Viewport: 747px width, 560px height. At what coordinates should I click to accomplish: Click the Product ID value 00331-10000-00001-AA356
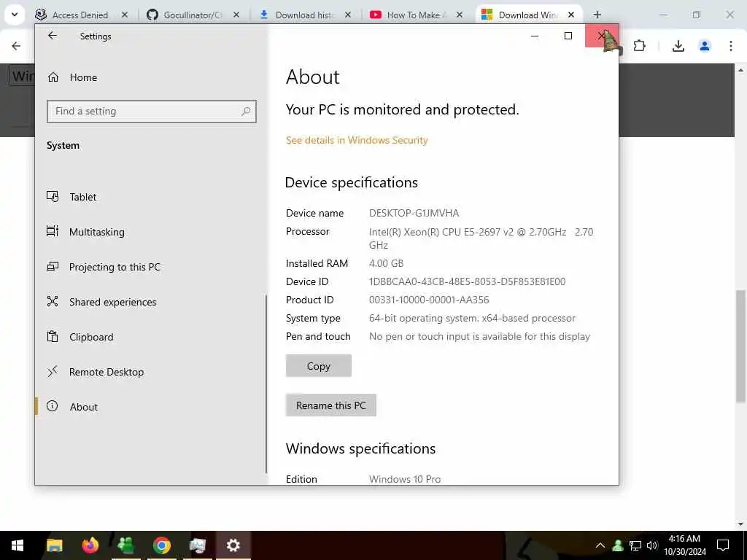pyautogui.click(x=429, y=300)
